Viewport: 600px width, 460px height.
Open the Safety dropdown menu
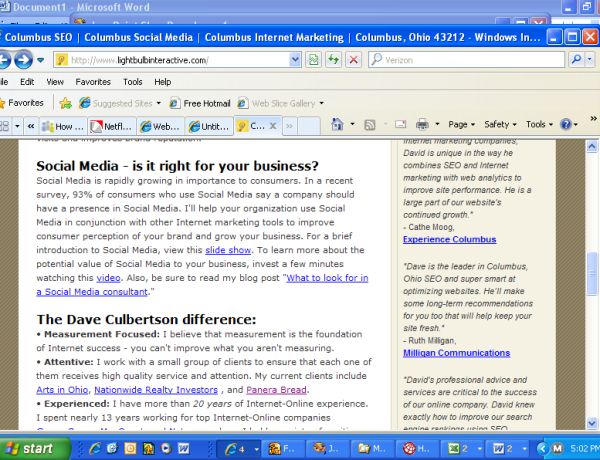pos(500,124)
